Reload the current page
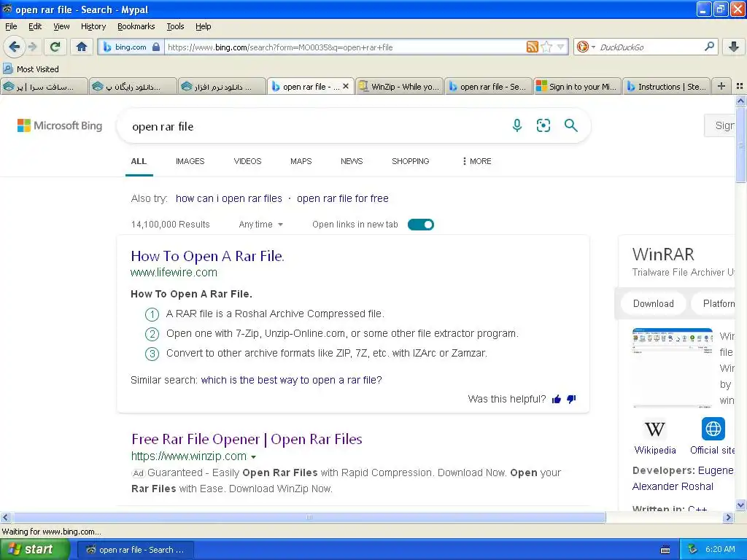The width and height of the screenshot is (747, 560). click(55, 47)
